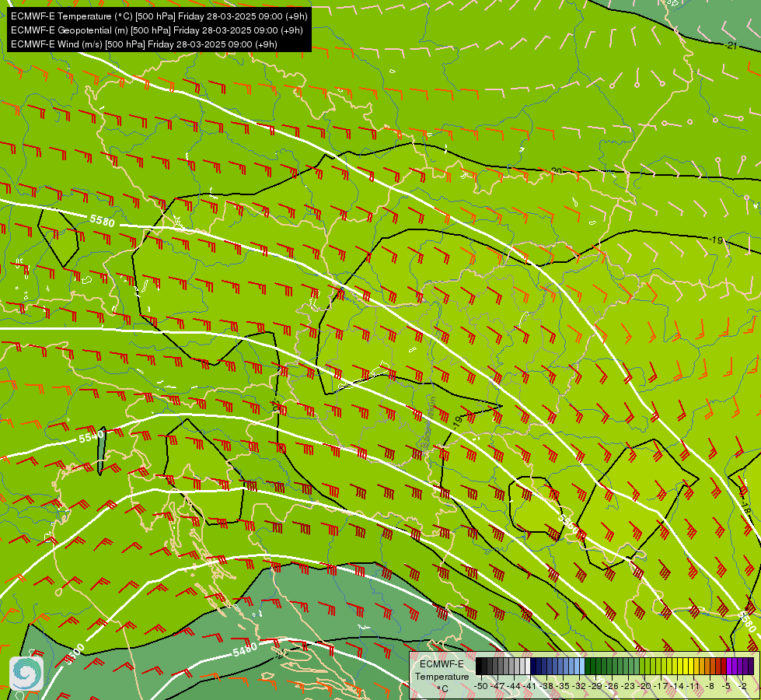Click the 5540 geopotential contour label
Viewport: 761px width, 700px height.
(91, 436)
